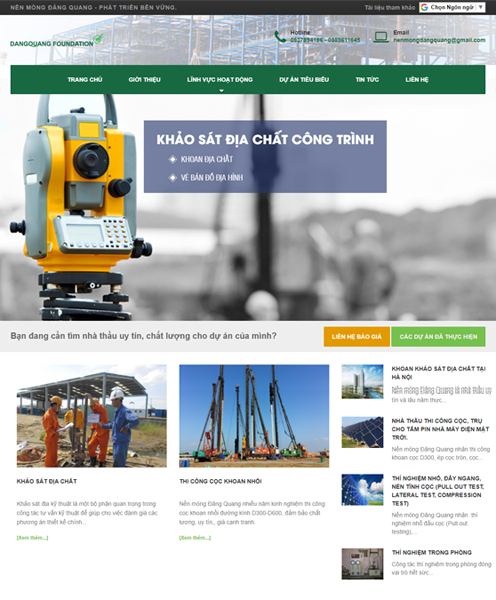Screen dimensions: 496x600
Task: Click the Google icon in language selector
Action: click(x=424, y=7)
